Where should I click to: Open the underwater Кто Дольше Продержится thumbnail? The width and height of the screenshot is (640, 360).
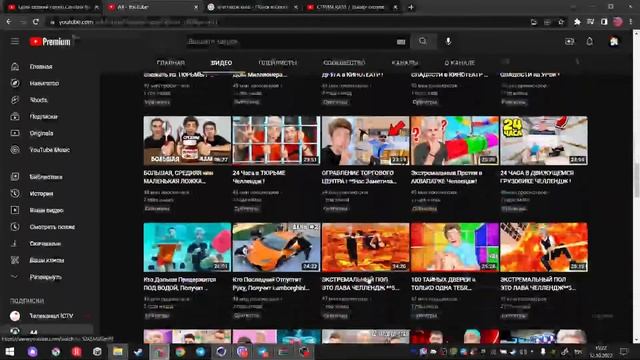pyautogui.click(x=187, y=247)
